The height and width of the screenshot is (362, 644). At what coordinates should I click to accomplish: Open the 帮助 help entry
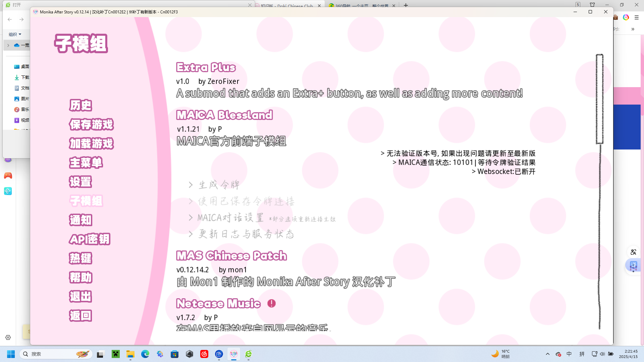(x=80, y=277)
